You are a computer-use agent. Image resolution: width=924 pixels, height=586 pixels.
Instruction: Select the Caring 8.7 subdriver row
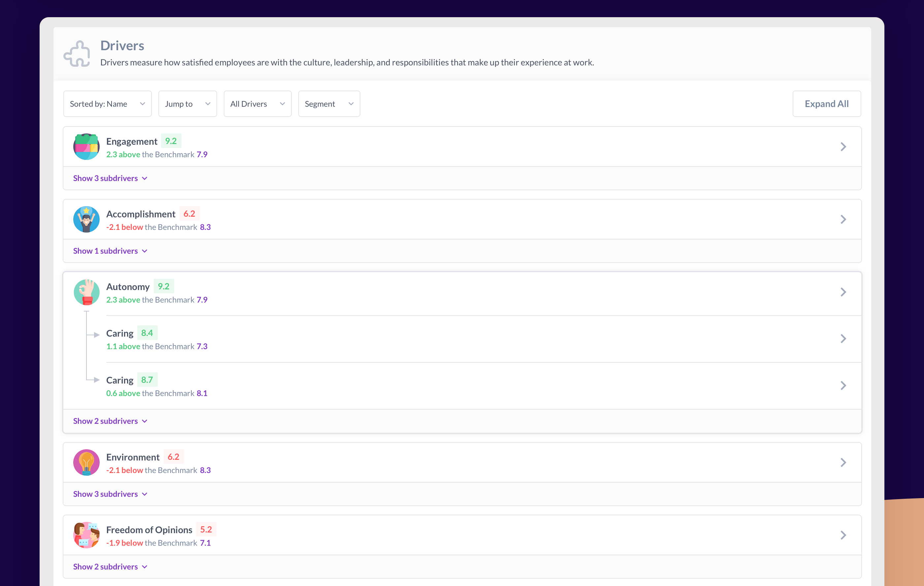pyautogui.click(x=460, y=385)
